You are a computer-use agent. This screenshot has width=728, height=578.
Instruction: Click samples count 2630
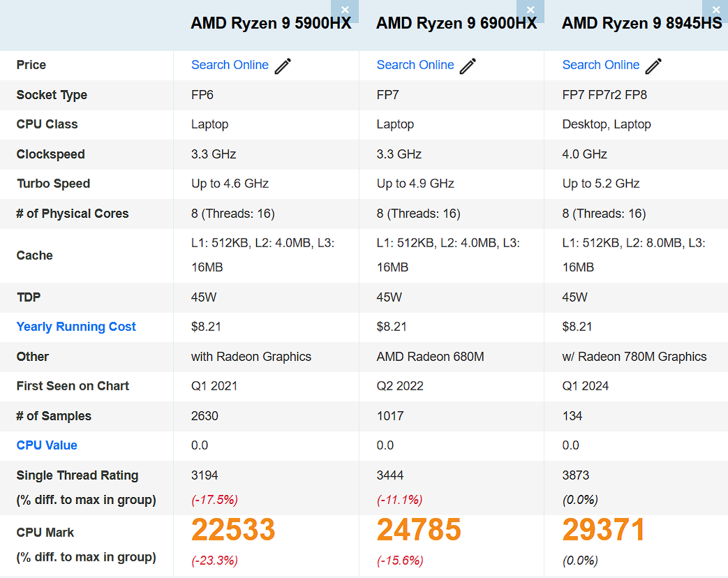[x=205, y=416]
